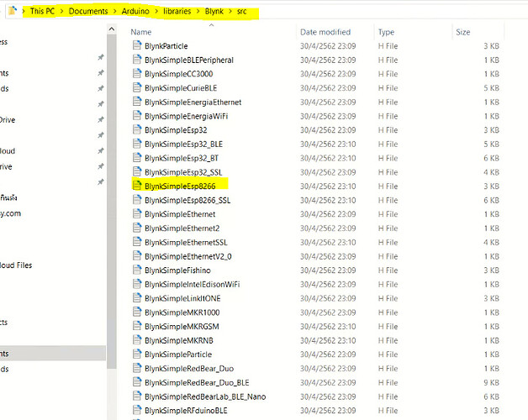This screenshot has width=528, height=420.
Task: Click the BlynkSimpleBLEPeripheral file icon
Action: [137, 60]
